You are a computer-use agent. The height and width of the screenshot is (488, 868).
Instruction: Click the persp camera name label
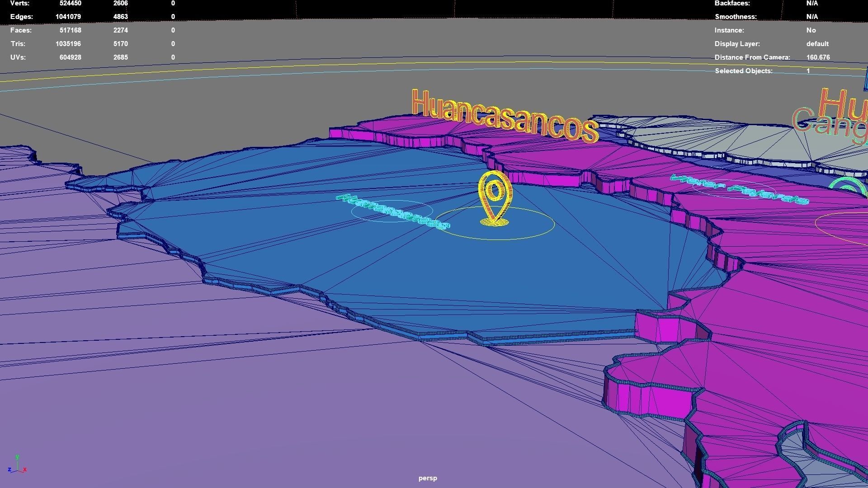(x=427, y=478)
